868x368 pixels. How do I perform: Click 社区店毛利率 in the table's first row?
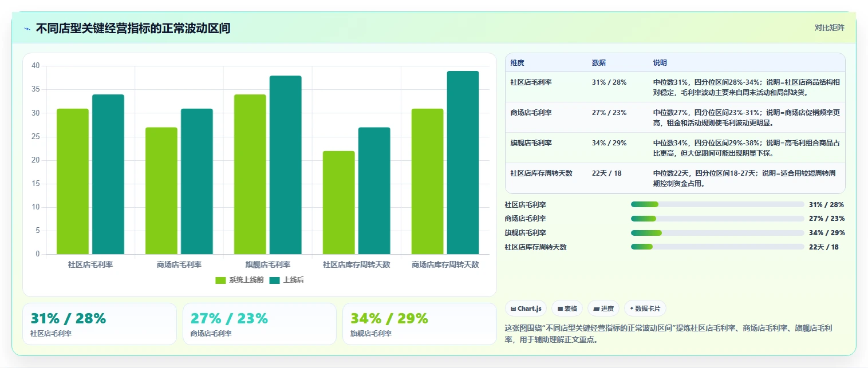[x=531, y=82]
